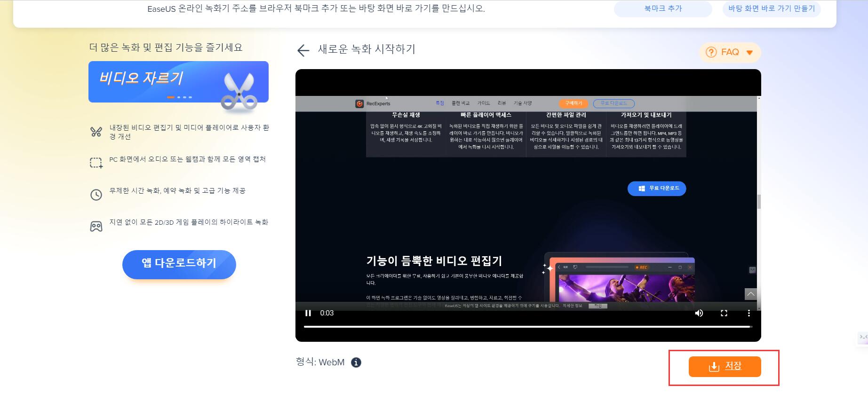The height and width of the screenshot is (417, 868).
Task: Click the video progress seek bar
Action: (x=528, y=326)
